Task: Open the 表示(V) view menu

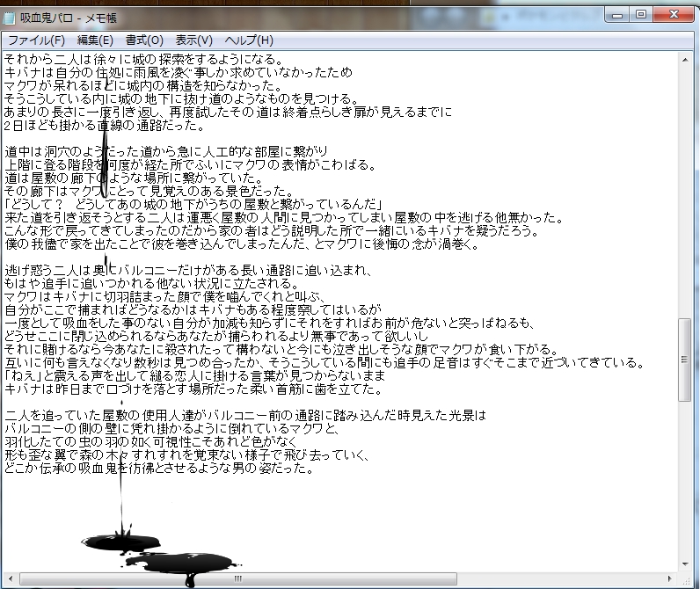Action: [193, 40]
